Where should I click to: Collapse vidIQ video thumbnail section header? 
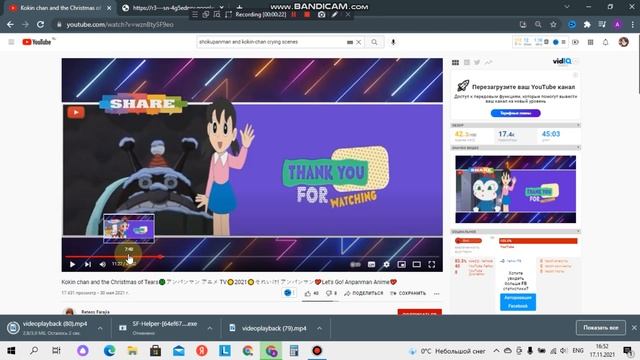pyautogui.click(x=516, y=148)
